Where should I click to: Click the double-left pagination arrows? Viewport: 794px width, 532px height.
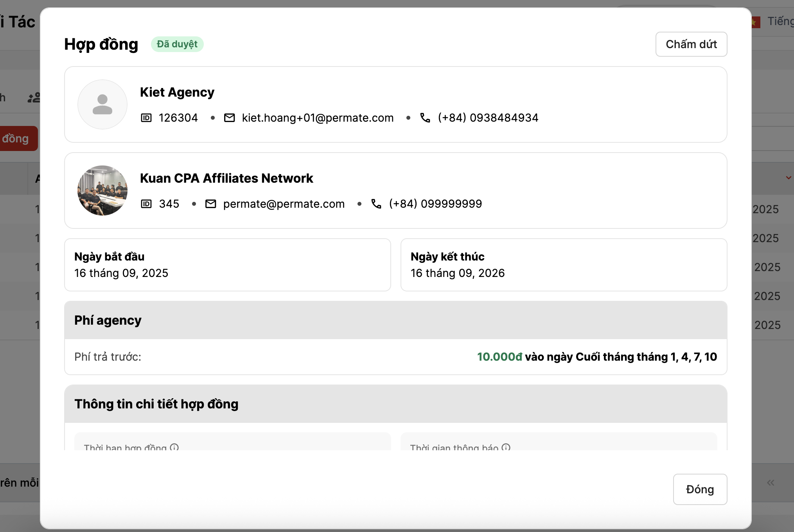pos(771,483)
